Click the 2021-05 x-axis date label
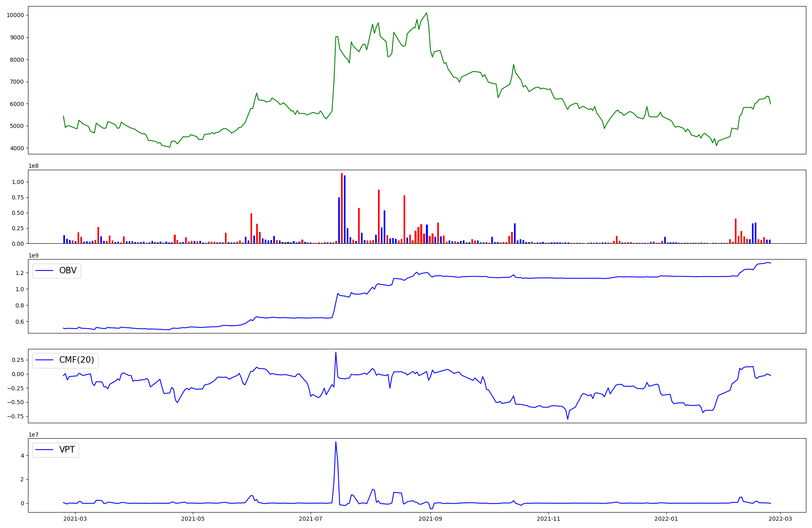The image size is (812, 528). (193, 518)
